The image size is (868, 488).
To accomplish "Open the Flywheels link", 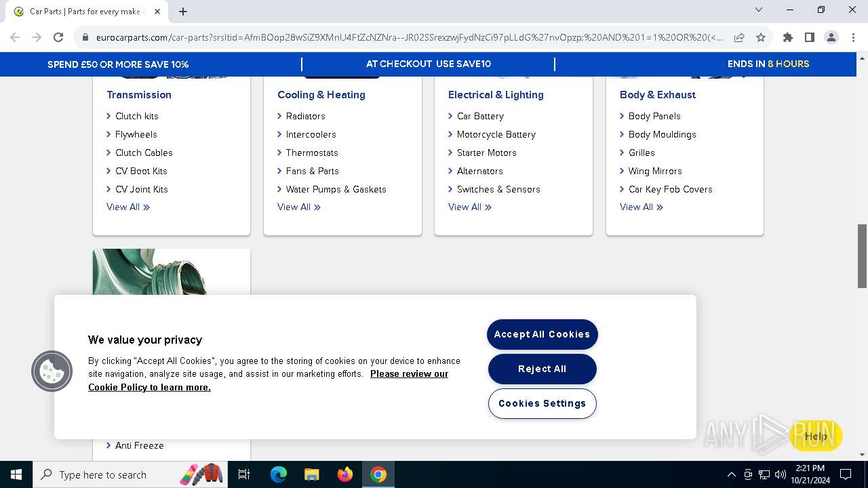I will tap(136, 134).
